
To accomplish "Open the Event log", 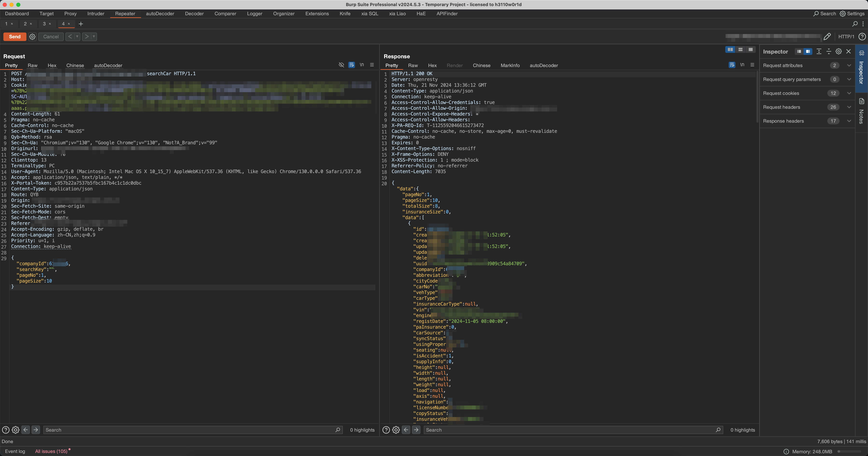I will click(15, 451).
